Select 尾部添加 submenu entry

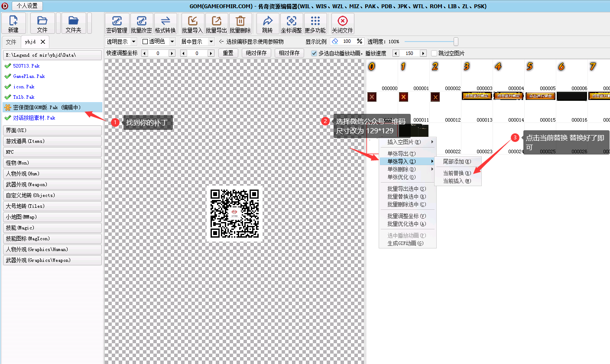[457, 161]
